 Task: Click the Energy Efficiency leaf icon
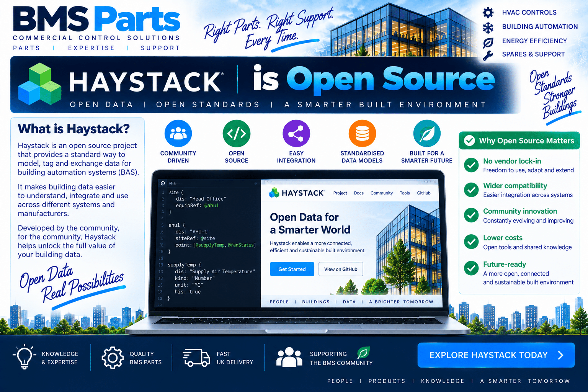click(488, 42)
